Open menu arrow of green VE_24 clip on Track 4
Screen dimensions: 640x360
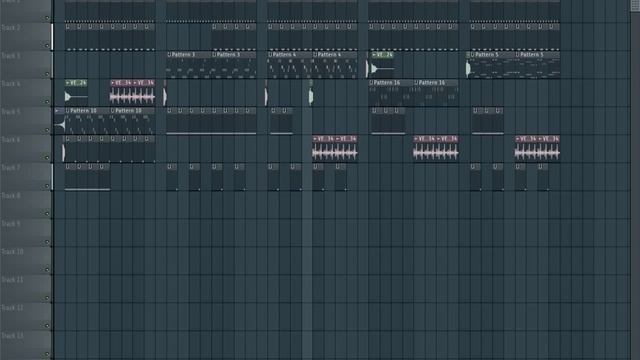pyautogui.click(x=68, y=82)
